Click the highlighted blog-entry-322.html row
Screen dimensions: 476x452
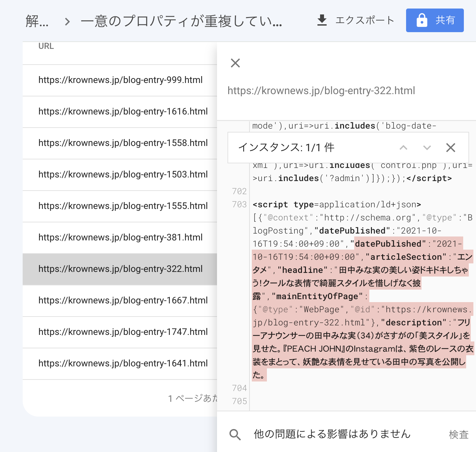coord(120,269)
